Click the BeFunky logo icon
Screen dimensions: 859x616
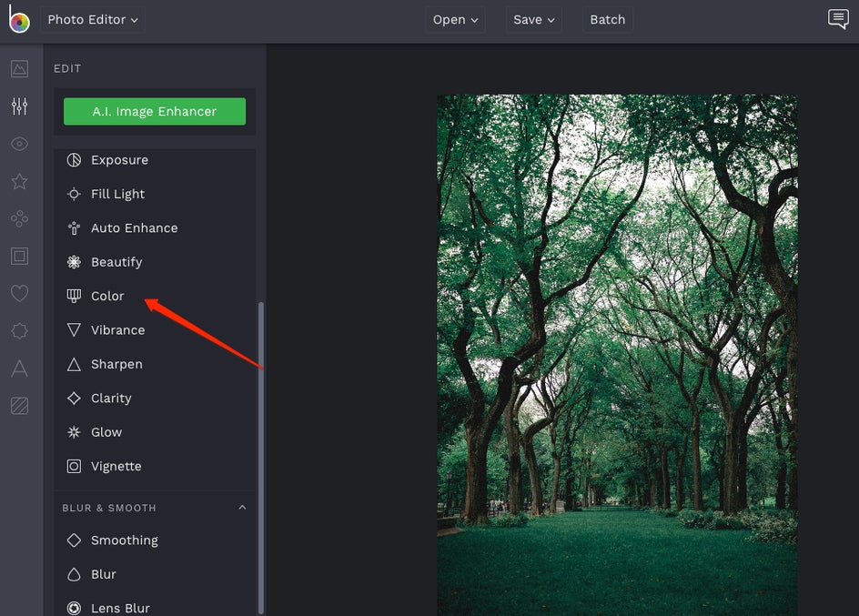point(19,19)
